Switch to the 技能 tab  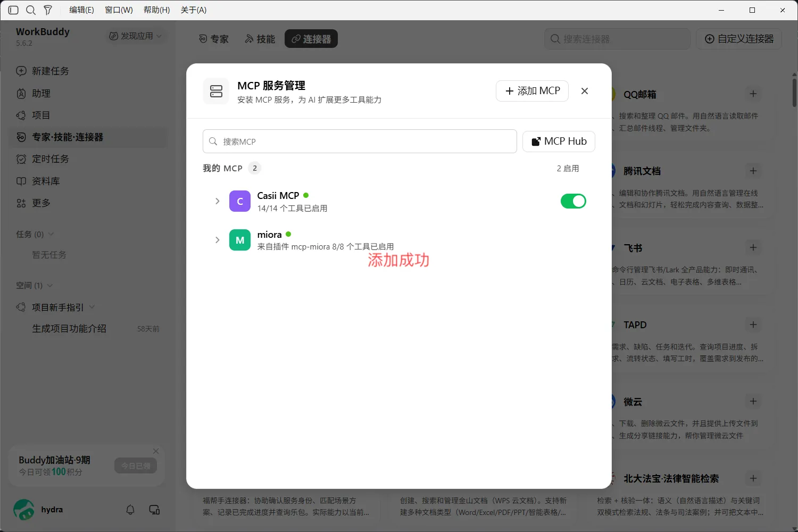coord(260,39)
